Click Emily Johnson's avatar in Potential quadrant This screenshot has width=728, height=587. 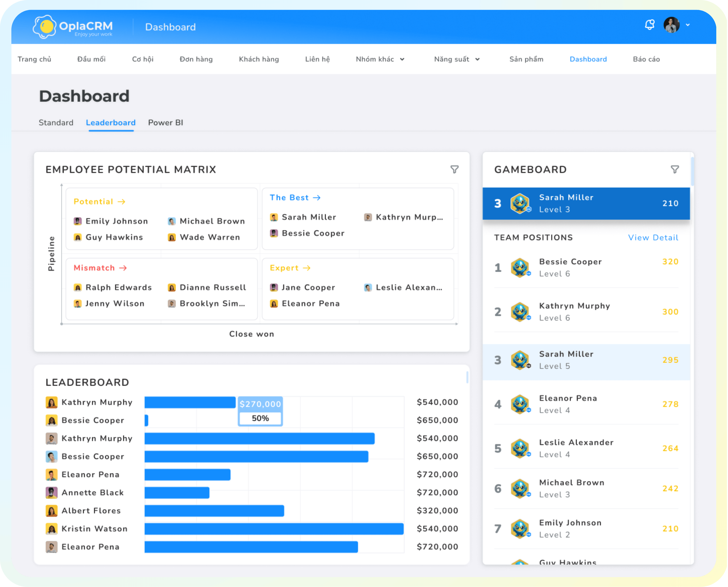tap(78, 221)
